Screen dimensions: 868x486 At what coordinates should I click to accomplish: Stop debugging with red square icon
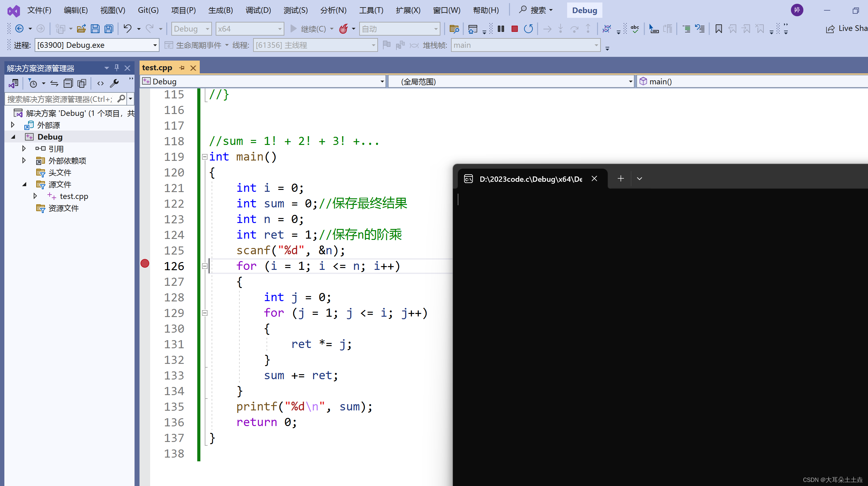point(515,29)
